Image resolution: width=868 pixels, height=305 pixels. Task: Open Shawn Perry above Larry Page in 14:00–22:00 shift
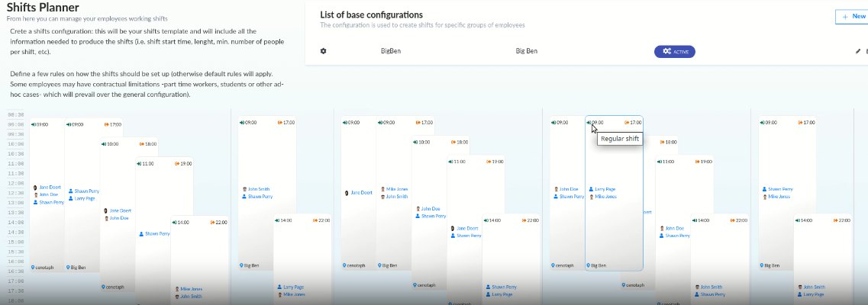[505, 287]
